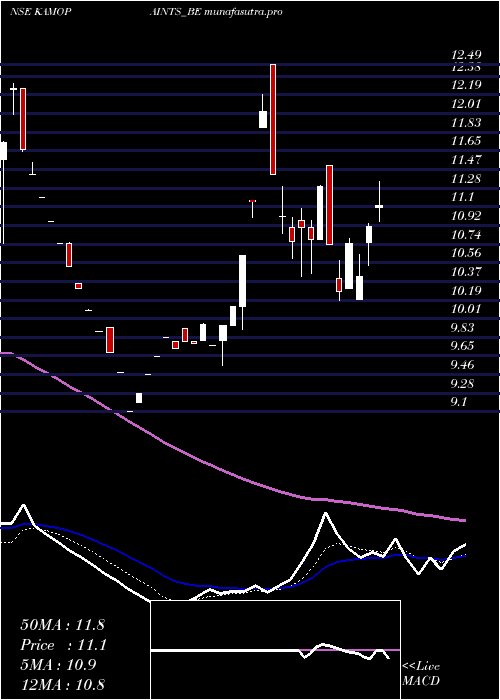The image size is (500, 700).
Task: Click the white candle body at 12.01
Action: coord(263,119)
